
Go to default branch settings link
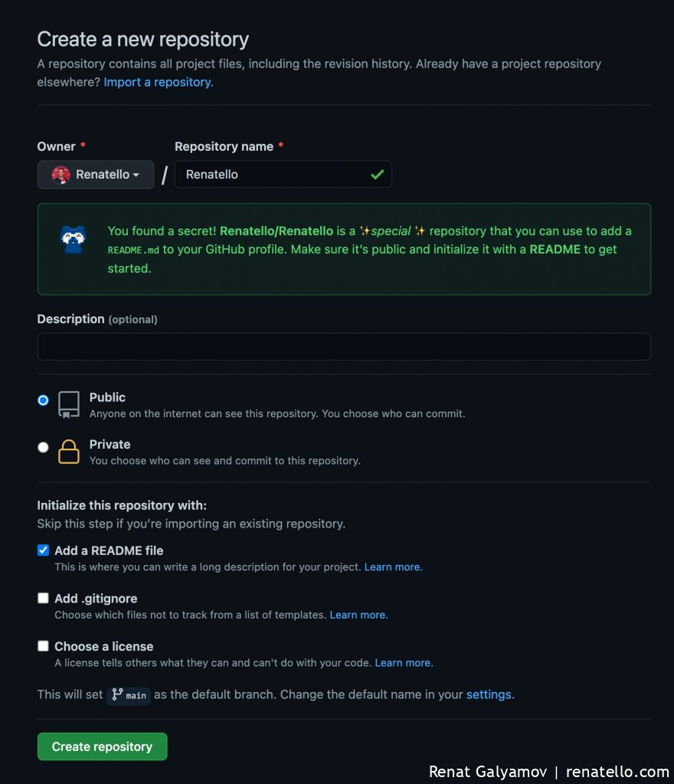(x=489, y=694)
